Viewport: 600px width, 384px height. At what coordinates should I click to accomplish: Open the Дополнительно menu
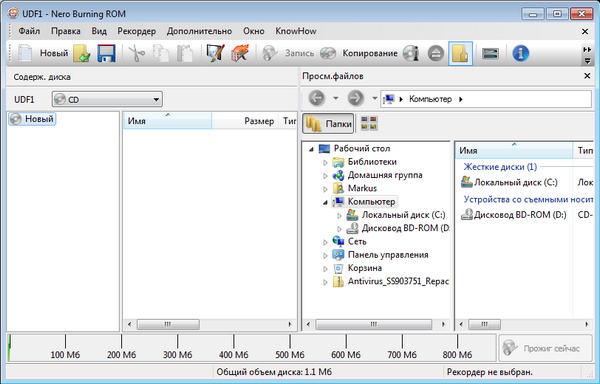coord(199,31)
